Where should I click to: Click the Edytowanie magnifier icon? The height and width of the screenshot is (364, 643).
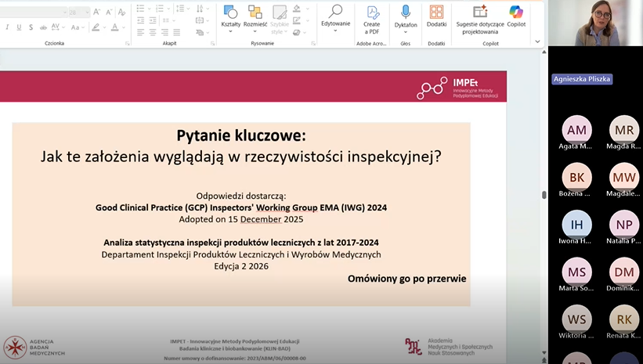335,12
